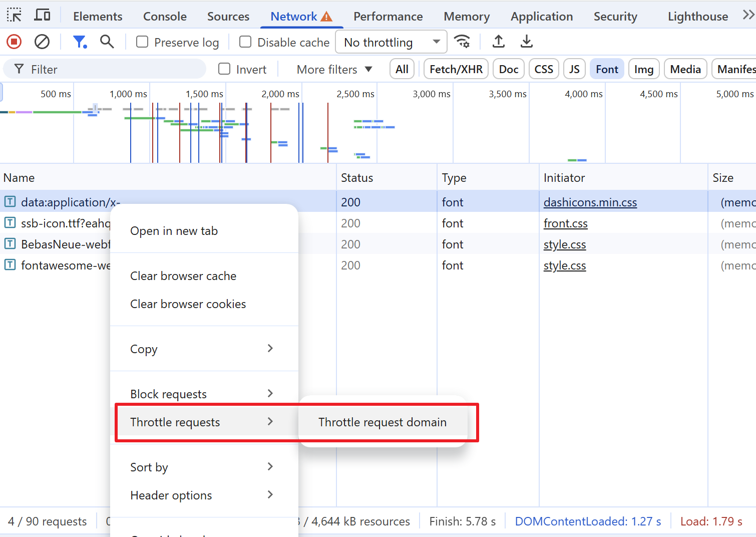Toggle the device toolbar icon
Image resolution: width=756 pixels, height=537 pixels.
click(42, 16)
